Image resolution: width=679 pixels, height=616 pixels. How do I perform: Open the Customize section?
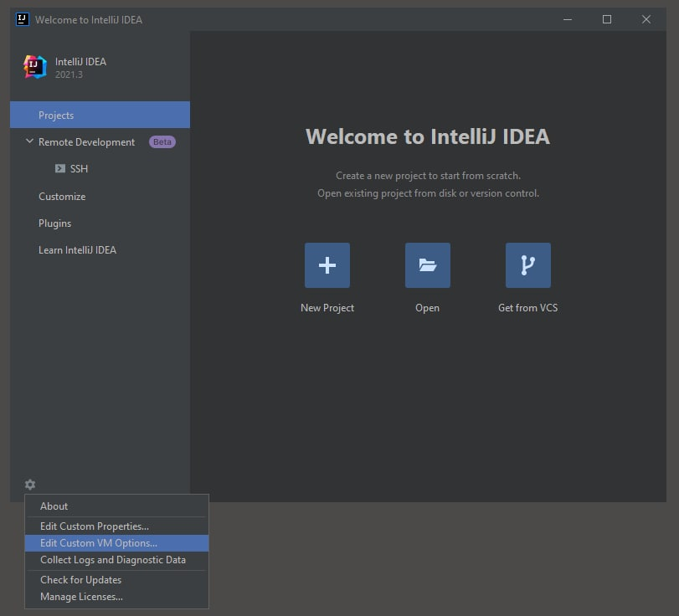point(62,197)
